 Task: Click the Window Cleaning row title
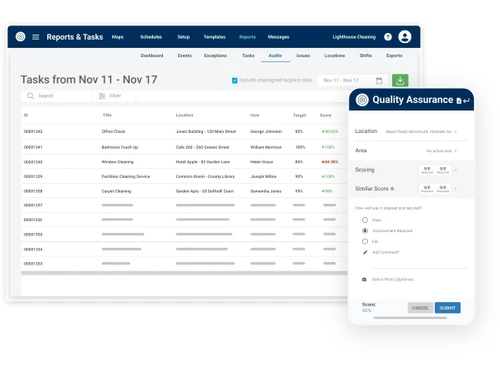pos(117,162)
